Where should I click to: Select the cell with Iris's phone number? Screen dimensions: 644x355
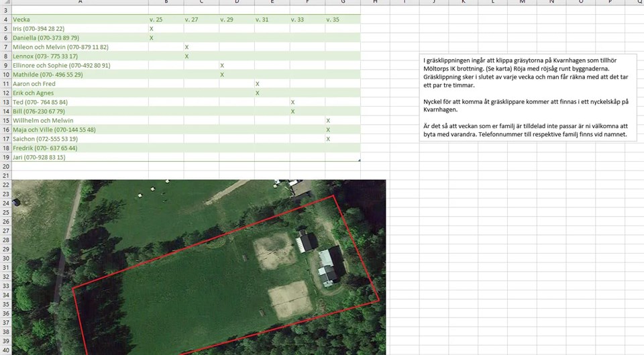coord(79,29)
